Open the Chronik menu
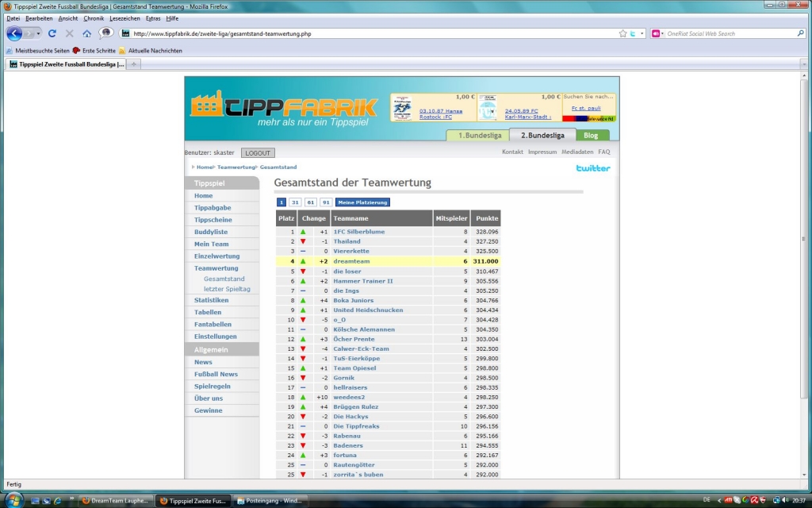The height and width of the screenshot is (508, 812). pyautogui.click(x=94, y=18)
